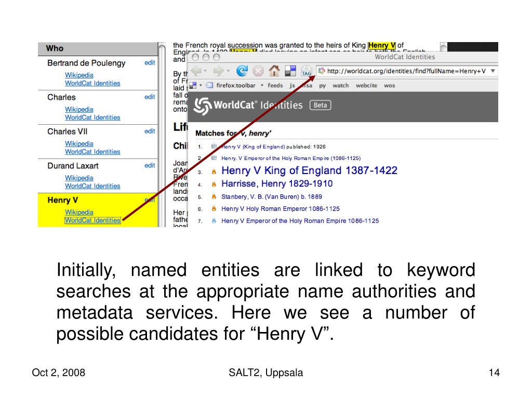Viewport: 532px width, 399px height.
Task: Click the Who panel header
Action: click(x=98, y=49)
